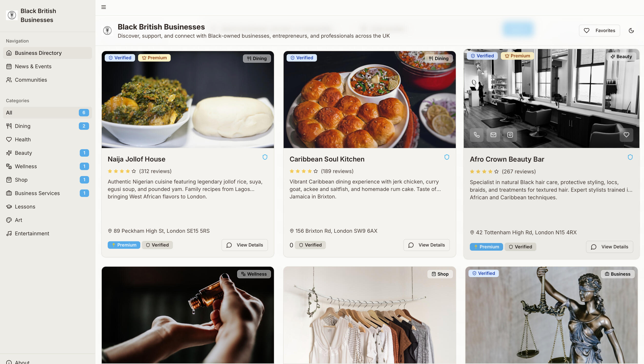
Task: Show Business Services category listings
Action: click(37, 193)
